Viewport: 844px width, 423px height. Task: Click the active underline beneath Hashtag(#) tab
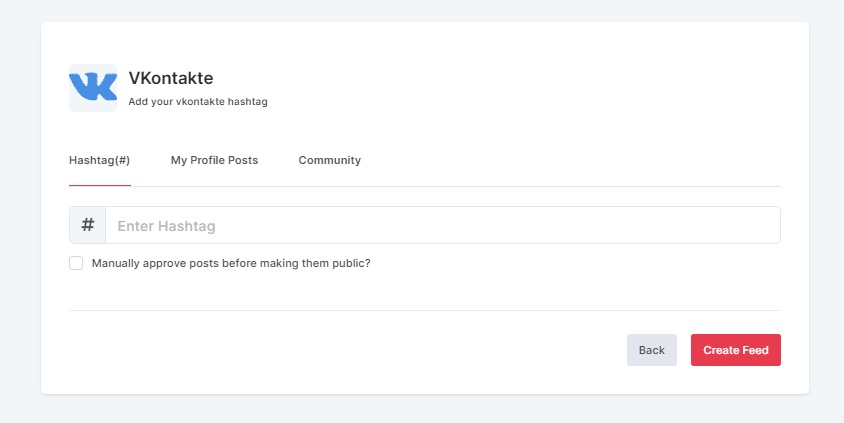point(99,186)
